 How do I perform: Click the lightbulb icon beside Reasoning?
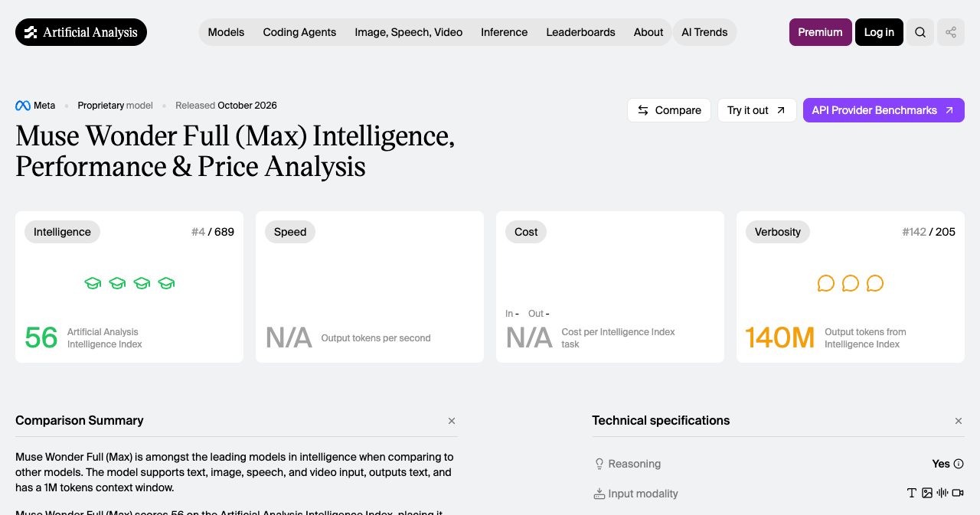pyautogui.click(x=599, y=464)
